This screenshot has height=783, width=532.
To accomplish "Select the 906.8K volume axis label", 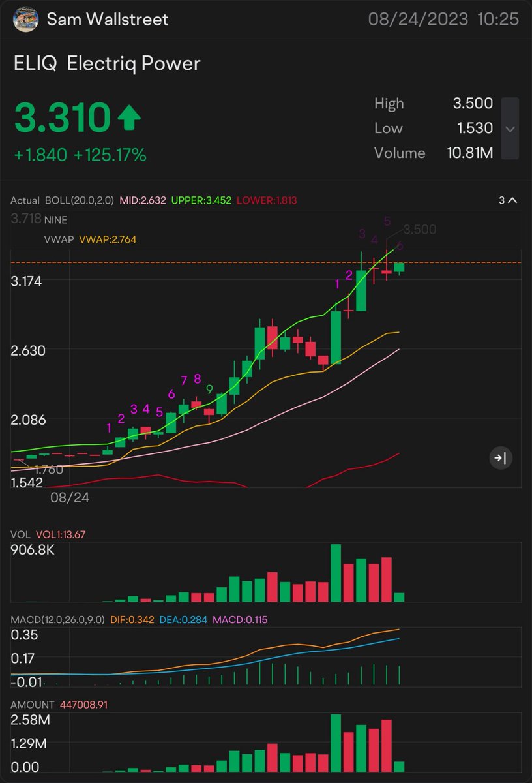I will tap(33, 551).
